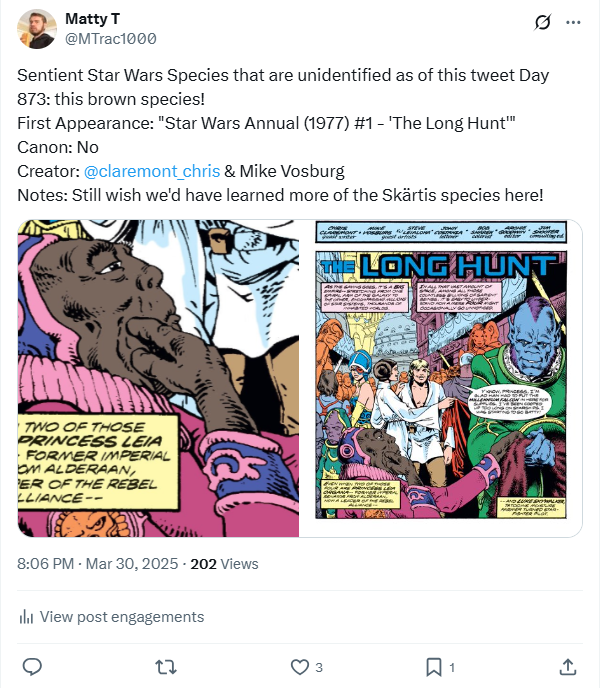Bookmark the post with ribbon icon
Viewport: 601px width, 688px height.
(434, 667)
